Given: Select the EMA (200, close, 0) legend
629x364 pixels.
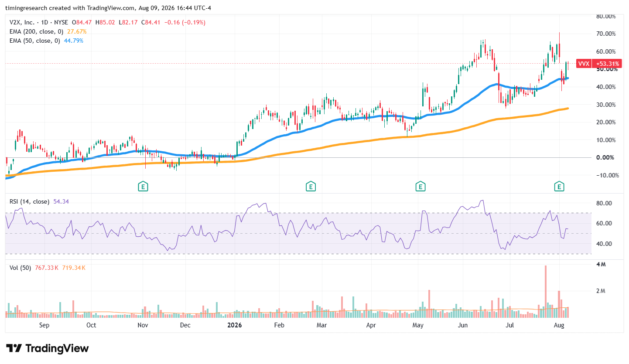Looking at the screenshot, I should [37, 31].
